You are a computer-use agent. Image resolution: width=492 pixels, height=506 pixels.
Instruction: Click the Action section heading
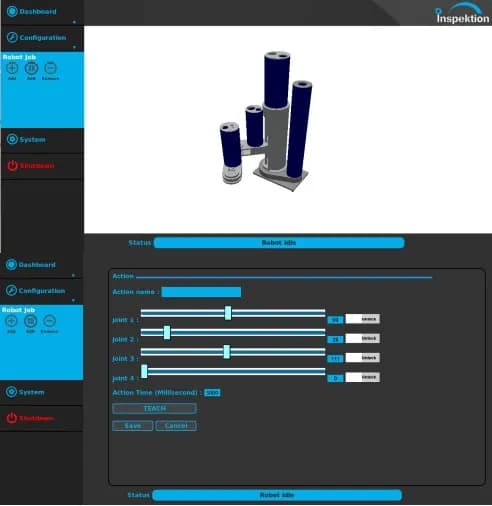click(123, 276)
